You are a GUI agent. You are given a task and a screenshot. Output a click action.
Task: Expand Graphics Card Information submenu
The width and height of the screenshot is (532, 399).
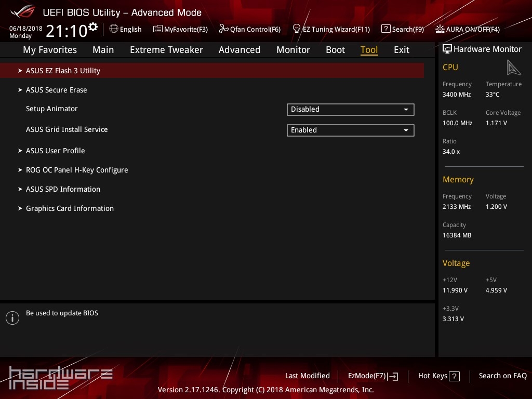tap(70, 209)
